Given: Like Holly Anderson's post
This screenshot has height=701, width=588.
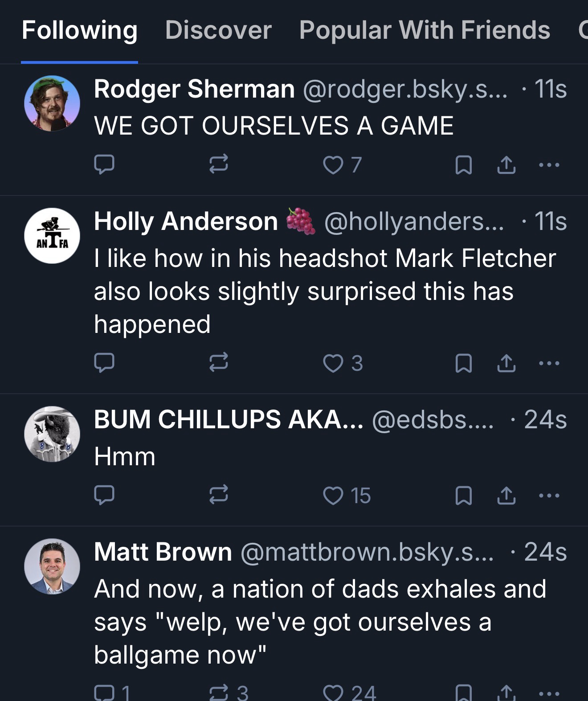Looking at the screenshot, I should [x=333, y=363].
